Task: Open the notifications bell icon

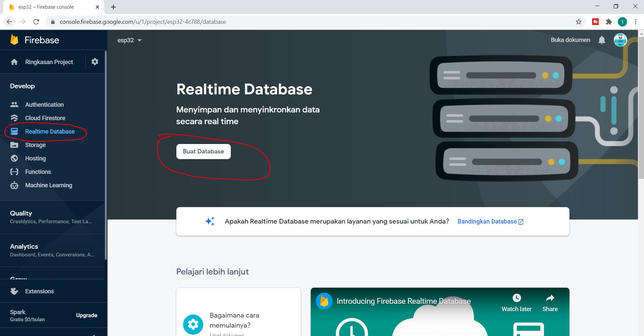Action: tap(602, 40)
